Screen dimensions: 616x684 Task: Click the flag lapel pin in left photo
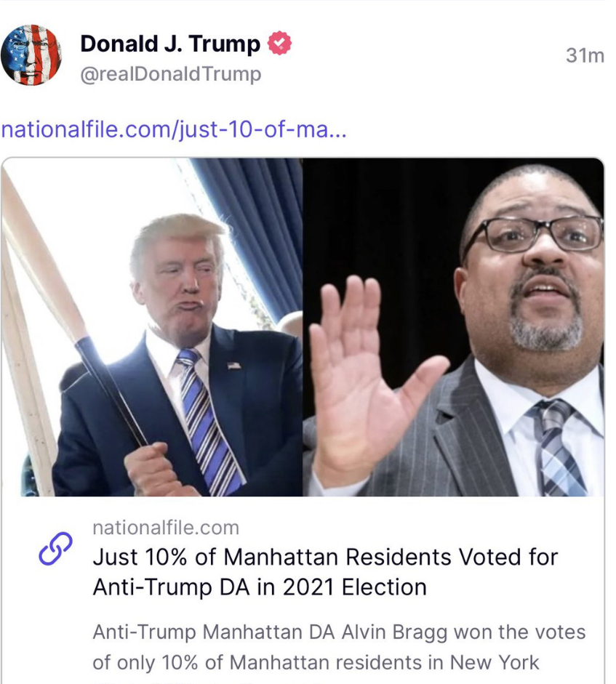coord(234,365)
